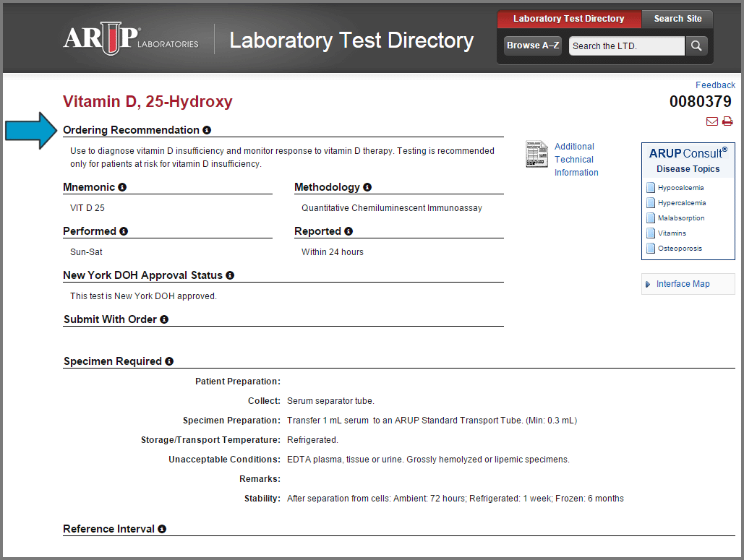Switch to Laboratory Test Directory tab
The width and height of the screenshot is (744, 560).
[569, 19]
